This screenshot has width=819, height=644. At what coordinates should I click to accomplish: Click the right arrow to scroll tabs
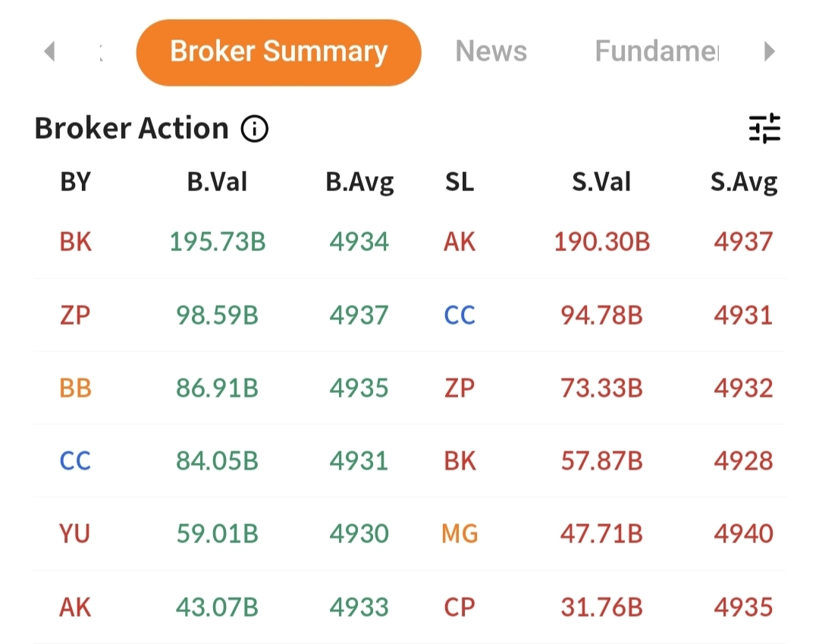tap(770, 51)
